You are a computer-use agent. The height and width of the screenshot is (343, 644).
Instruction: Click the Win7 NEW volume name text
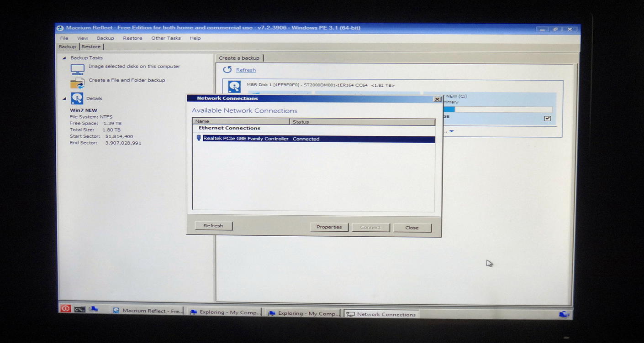[x=83, y=110]
